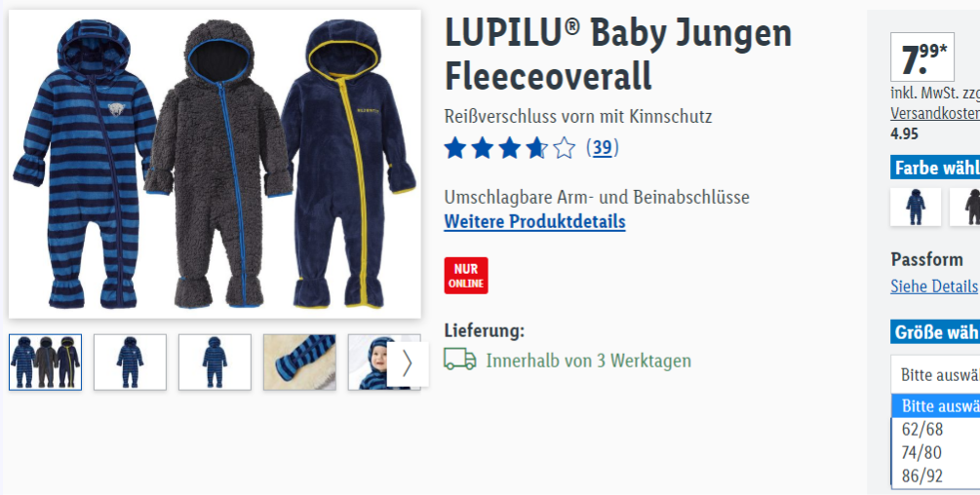
Task: Follow the Siehe Details fit link
Action: click(x=934, y=286)
